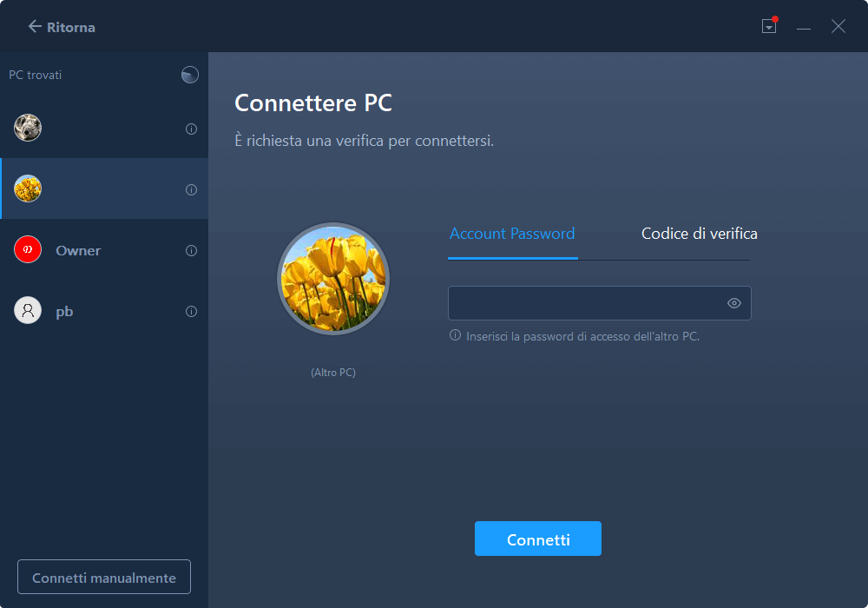The width and height of the screenshot is (868, 608).
Task: Open the notification dropdown icon in title bar
Action: (769, 26)
